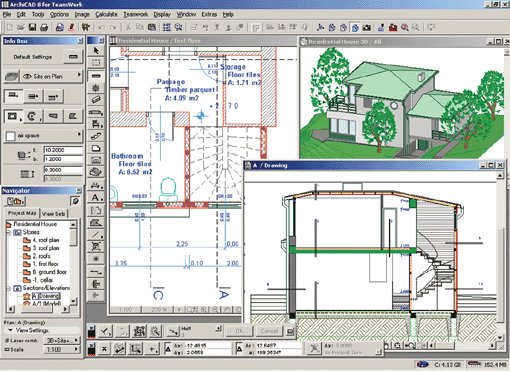This screenshot has width=510, height=371.
Task: Open the Tools menu
Action: [x=38, y=15]
